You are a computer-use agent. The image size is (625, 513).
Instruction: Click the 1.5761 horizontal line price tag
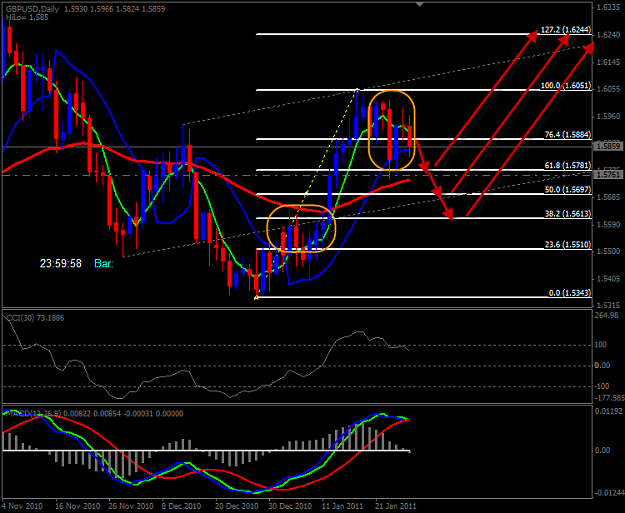607,175
